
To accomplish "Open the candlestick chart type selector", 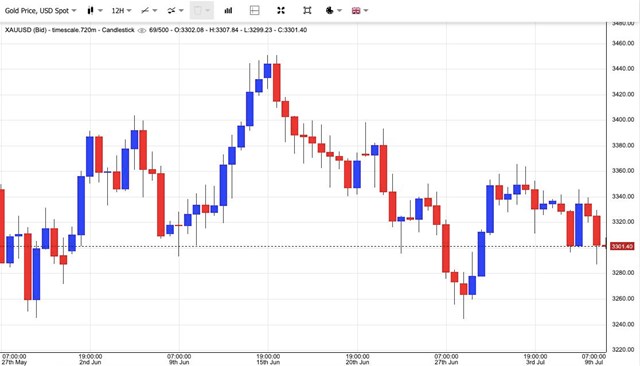I will 94,11.
